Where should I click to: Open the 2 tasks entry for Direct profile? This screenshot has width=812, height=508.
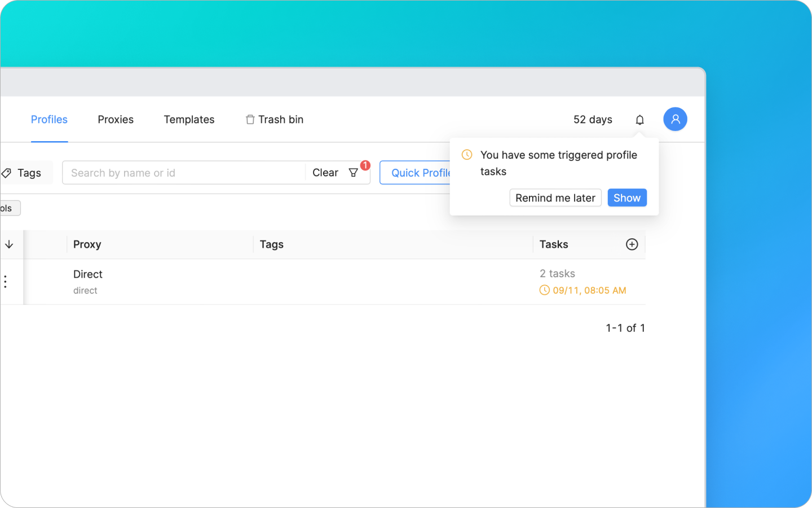[557, 273]
